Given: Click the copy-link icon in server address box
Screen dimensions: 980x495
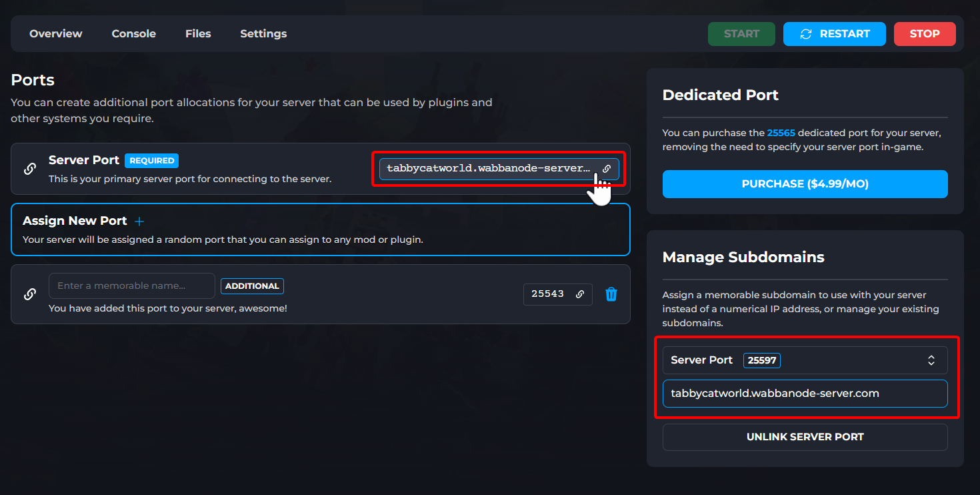Looking at the screenshot, I should (607, 169).
